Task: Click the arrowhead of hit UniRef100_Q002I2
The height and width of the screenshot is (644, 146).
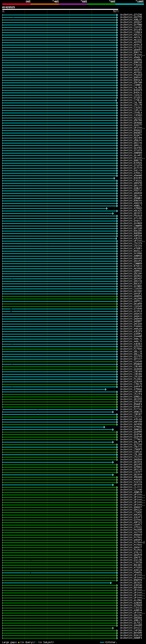Action: click(113, 628)
